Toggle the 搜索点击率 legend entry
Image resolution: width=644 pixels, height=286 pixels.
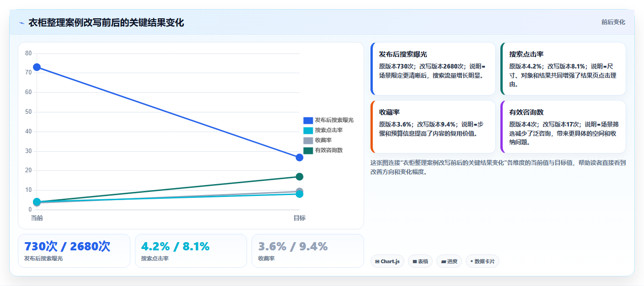323,130
